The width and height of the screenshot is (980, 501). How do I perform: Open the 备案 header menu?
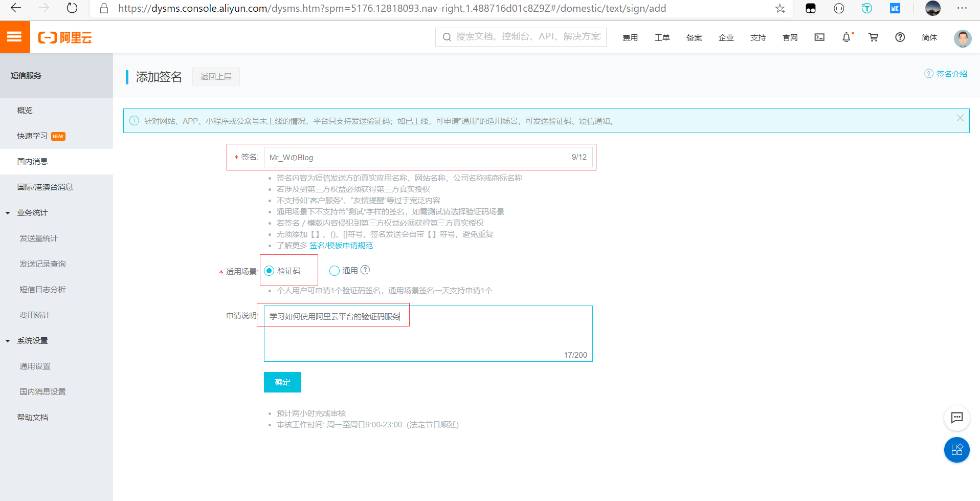pyautogui.click(x=694, y=37)
